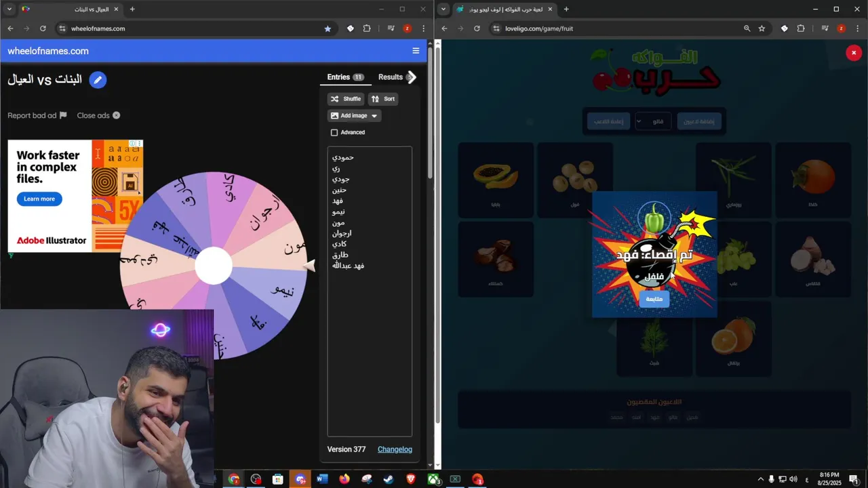Image resolution: width=868 pixels, height=488 pixels.
Task: Enable the Advanced checkbox
Action: coord(334,132)
